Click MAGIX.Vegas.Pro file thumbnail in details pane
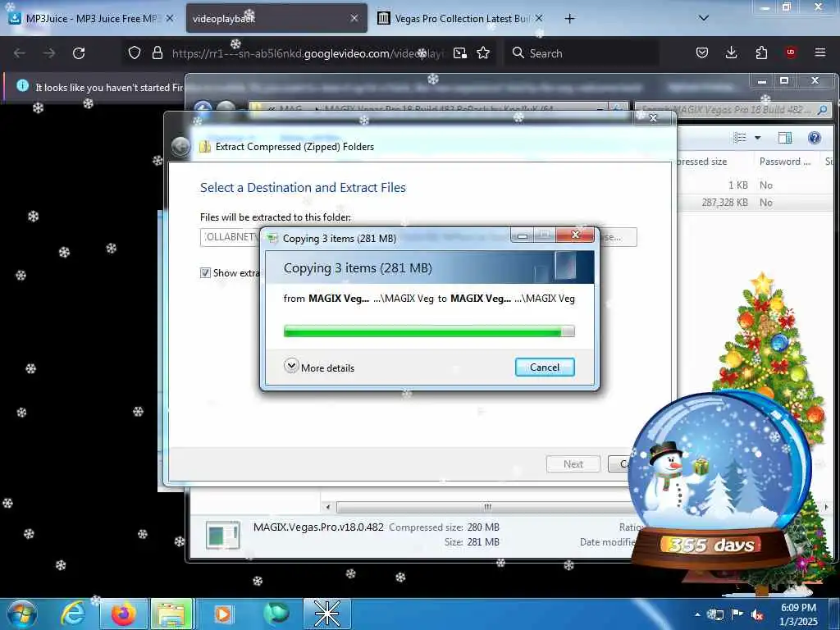The width and height of the screenshot is (840, 630). click(x=222, y=535)
